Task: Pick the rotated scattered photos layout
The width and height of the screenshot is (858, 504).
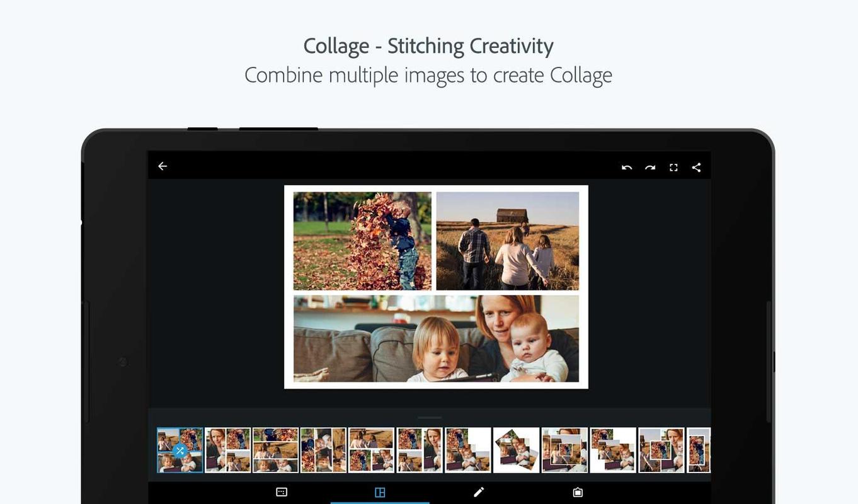Action: pyautogui.click(x=517, y=450)
